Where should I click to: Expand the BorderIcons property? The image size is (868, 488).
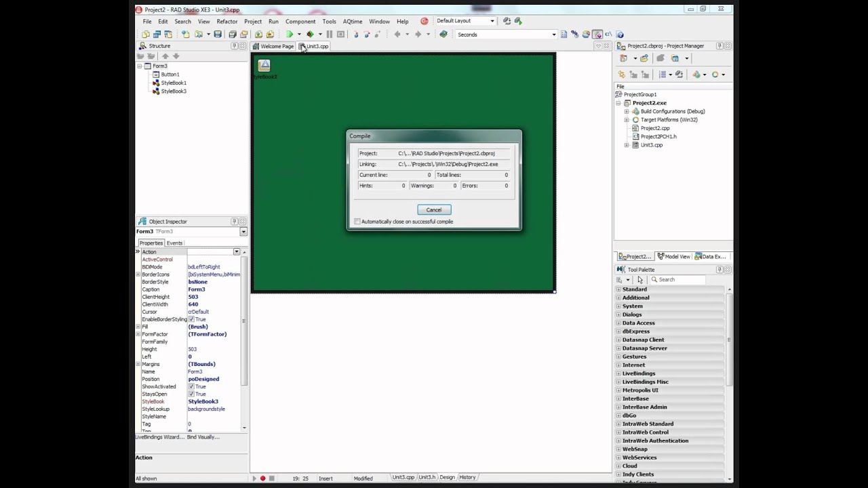click(x=138, y=274)
